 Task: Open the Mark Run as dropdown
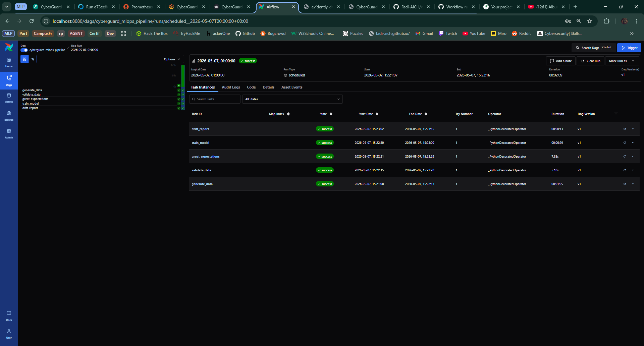coord(622,61)
